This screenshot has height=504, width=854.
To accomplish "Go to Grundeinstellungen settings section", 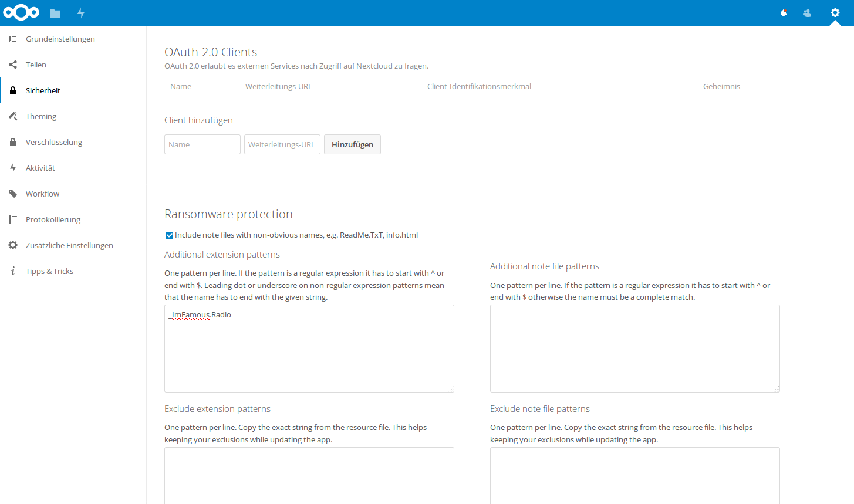I will (x=60, y=39).
